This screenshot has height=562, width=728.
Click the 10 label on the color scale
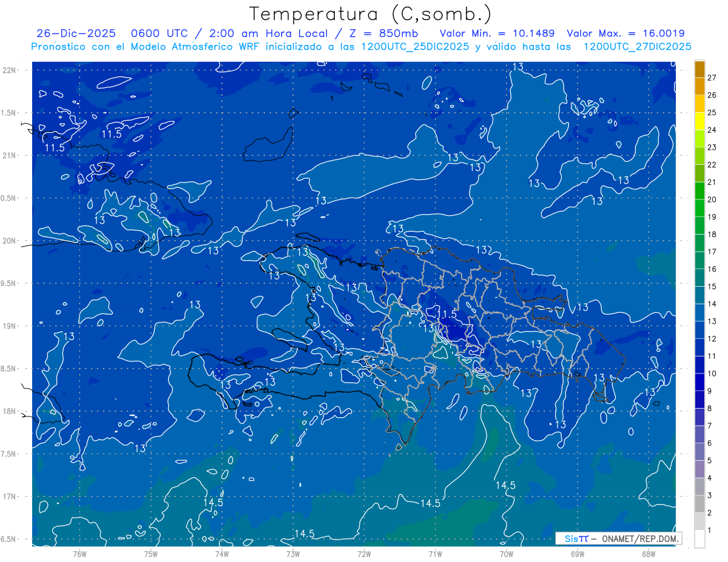(712, 373)
